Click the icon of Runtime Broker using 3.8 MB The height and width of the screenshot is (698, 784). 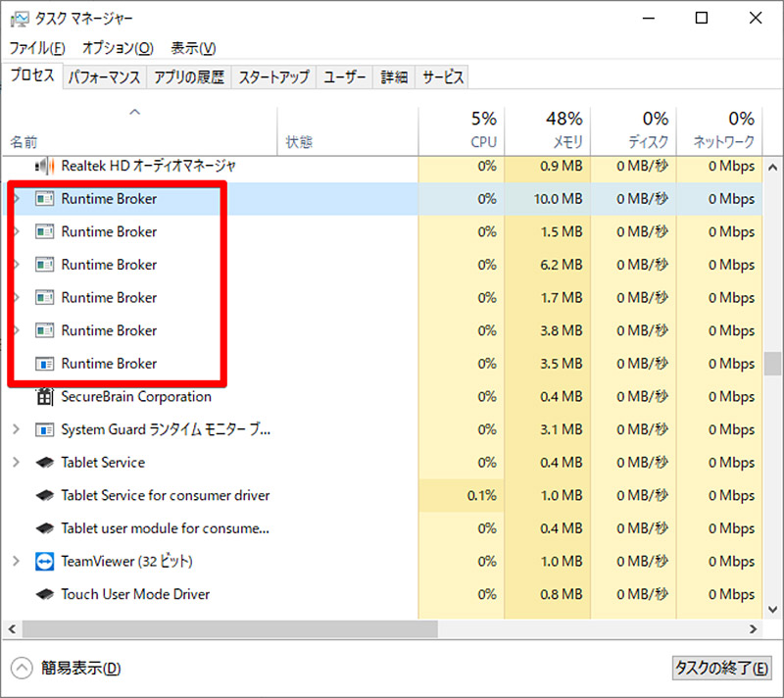pyautogui.click(x=44, y=330)
